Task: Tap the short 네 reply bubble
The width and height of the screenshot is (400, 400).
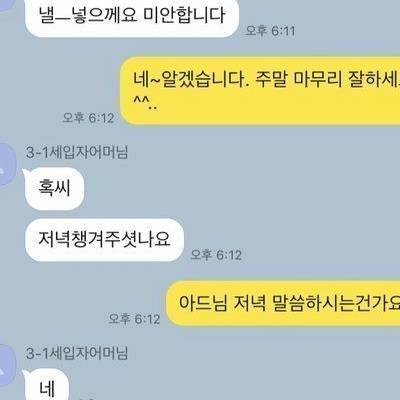Action: (x=47, y=385)
